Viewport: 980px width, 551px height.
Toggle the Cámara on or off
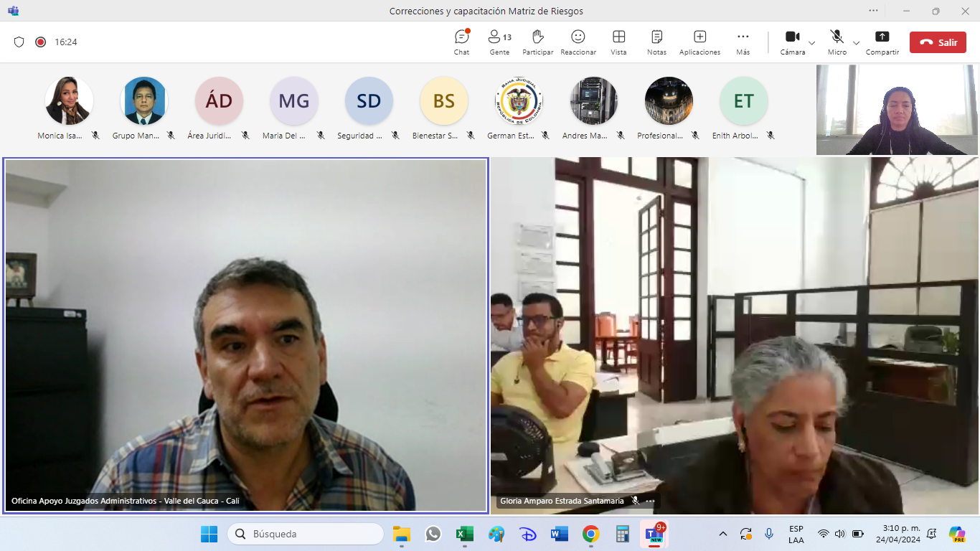tap(792, 42)
